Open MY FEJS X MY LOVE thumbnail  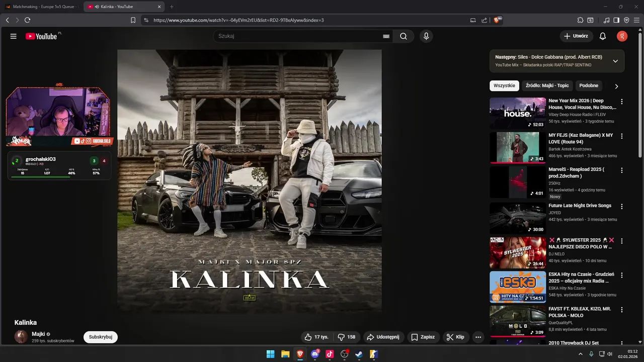pyautogui.click(x=518, y=148)
